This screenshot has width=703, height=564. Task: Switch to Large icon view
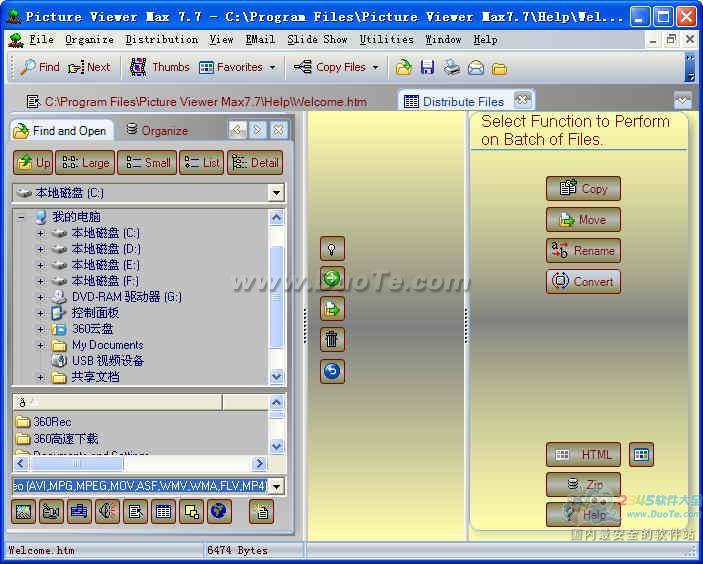pyautogui.click(x=85, y=162)
